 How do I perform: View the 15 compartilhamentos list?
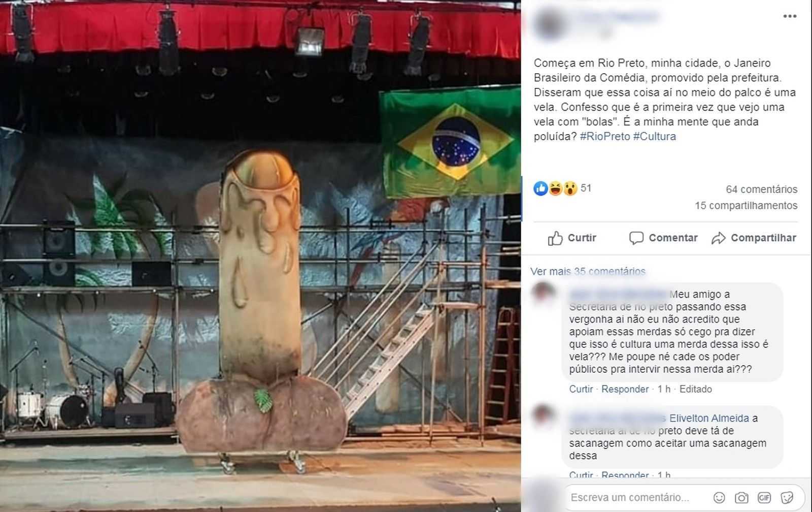click(746, 205)
